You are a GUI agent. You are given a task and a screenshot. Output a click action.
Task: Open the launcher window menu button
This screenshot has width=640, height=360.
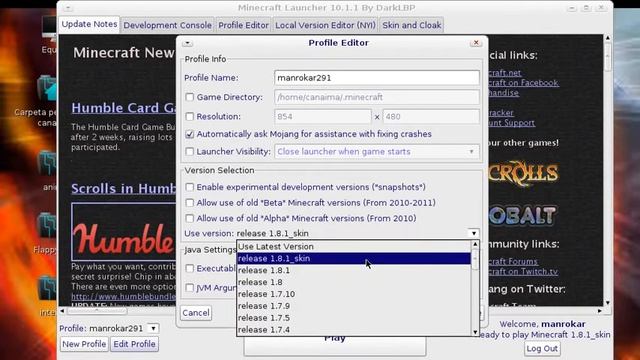(x=68, y=8)
